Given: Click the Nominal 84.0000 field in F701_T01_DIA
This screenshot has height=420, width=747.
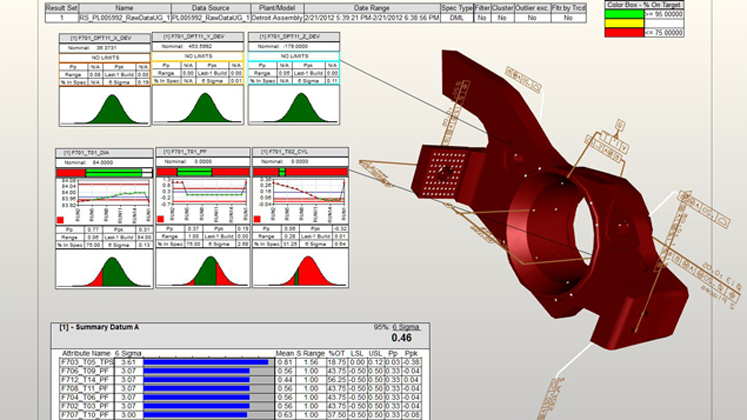Looking at the screenshot, I should (104, 162).
